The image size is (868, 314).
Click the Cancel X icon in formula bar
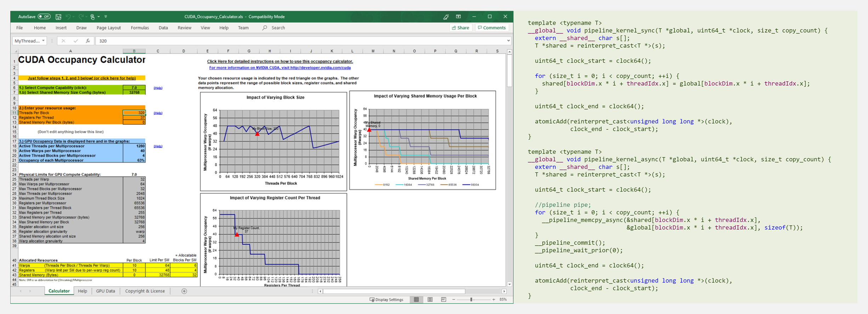63,41
